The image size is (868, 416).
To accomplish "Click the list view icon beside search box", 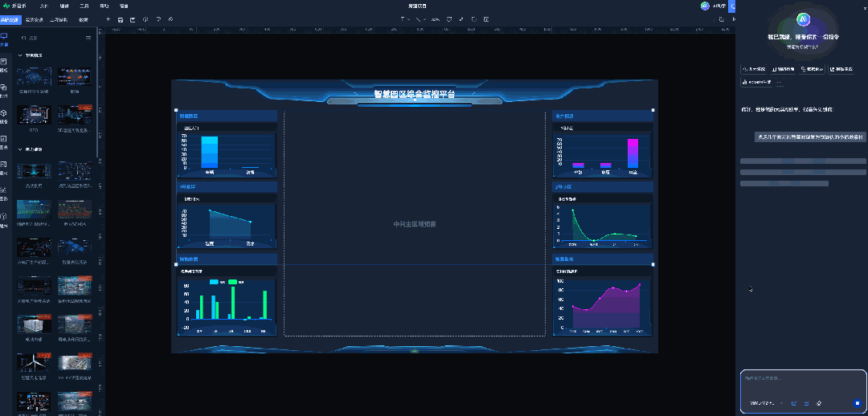I will pos(88,39).
